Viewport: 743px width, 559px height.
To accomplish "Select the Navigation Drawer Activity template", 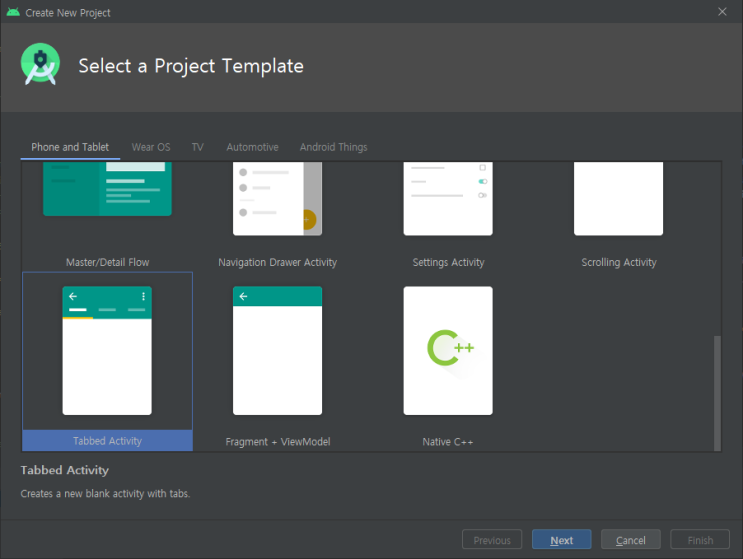I will click(x=277, y=215).
